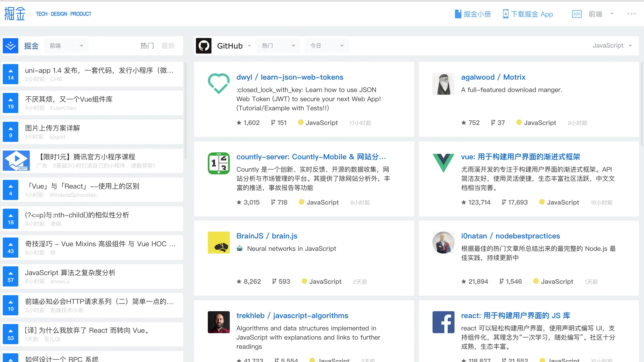Upvote the 图片上传方案详解 article
This screenshot has width=644, height=362.
click(x=11, y=132)
